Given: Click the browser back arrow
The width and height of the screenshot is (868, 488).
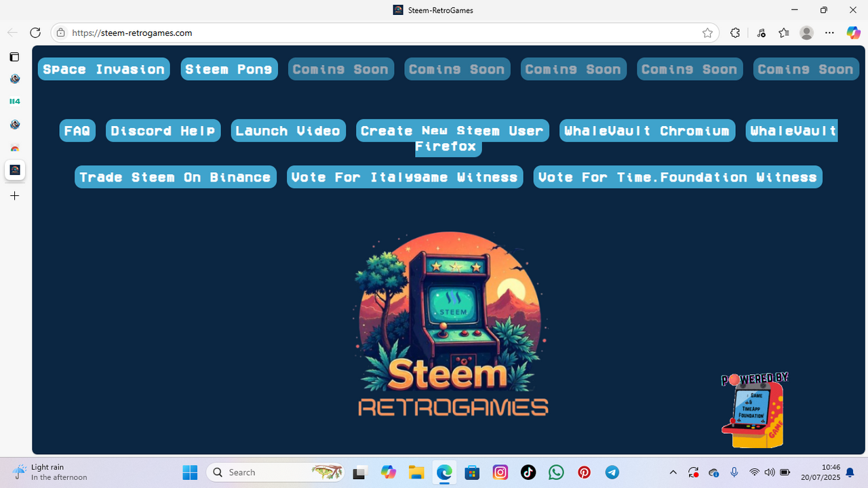Looking at the screenshot, I should tap(13, 33).
